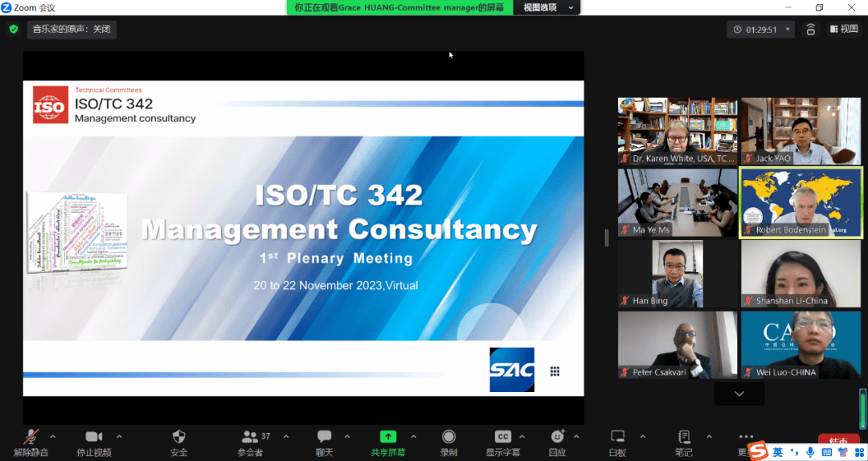Screen dimensions: 868x461
Task: Click the green Share Screen icon
Action: [387, 437]
